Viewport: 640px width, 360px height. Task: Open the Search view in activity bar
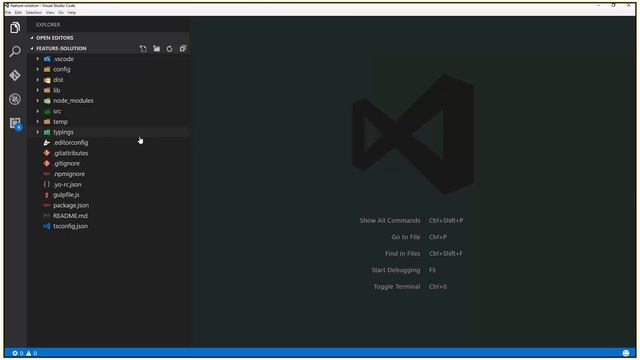point(15,51)
